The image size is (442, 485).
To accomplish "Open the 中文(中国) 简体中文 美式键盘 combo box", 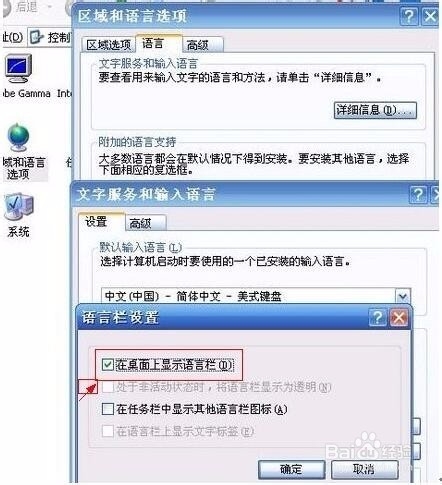I will point(256,296).
